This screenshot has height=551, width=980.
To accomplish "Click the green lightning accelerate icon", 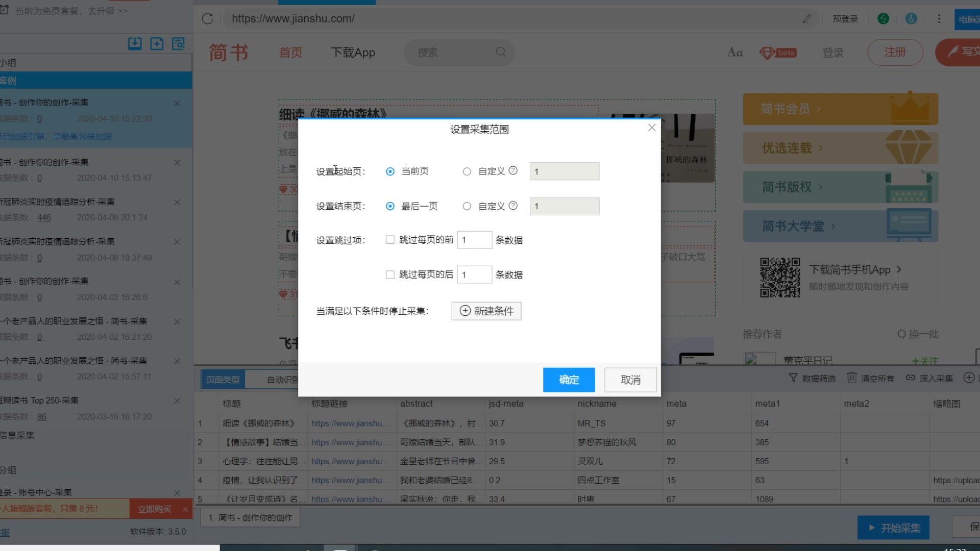I will pyautogui.click(x=883, y=19).
